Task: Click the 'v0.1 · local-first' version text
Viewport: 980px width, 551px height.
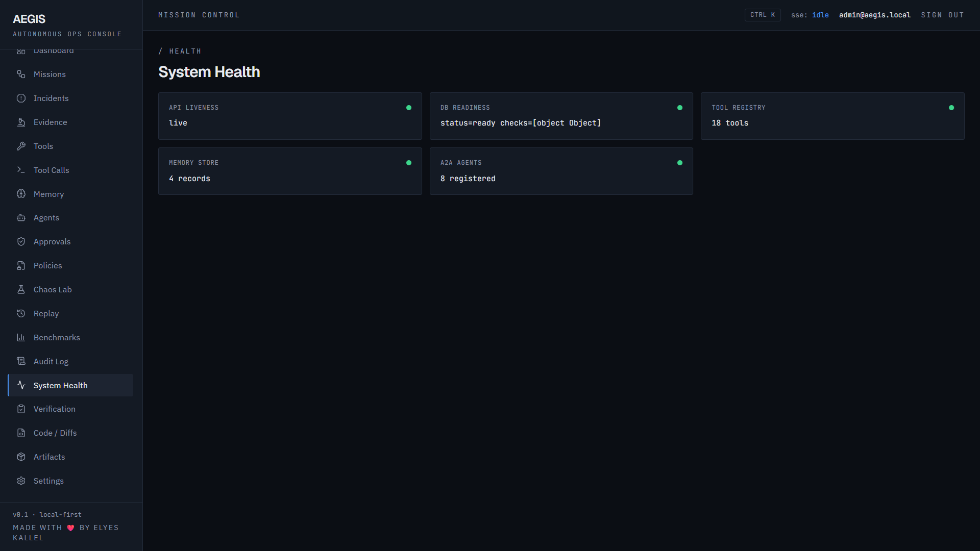Action: coord(47,514)
